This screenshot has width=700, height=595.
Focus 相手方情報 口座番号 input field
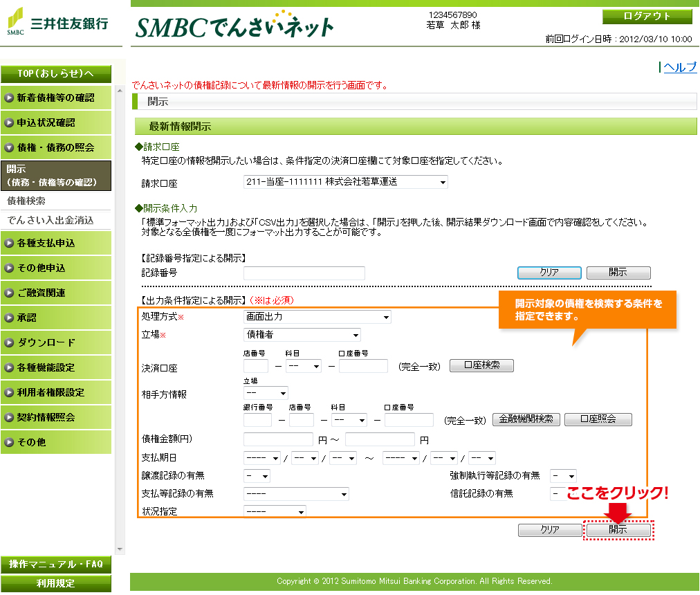pyautogui.click(x=409, y=420)
